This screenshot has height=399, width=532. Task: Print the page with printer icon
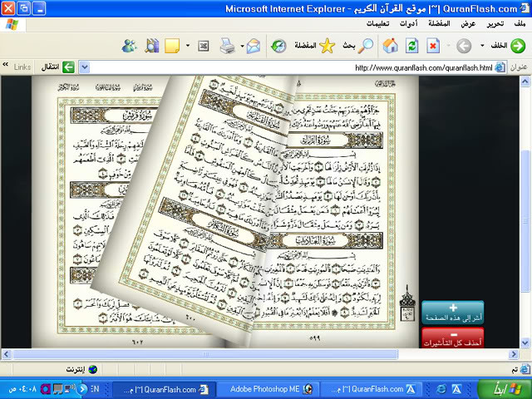(227, 46)
